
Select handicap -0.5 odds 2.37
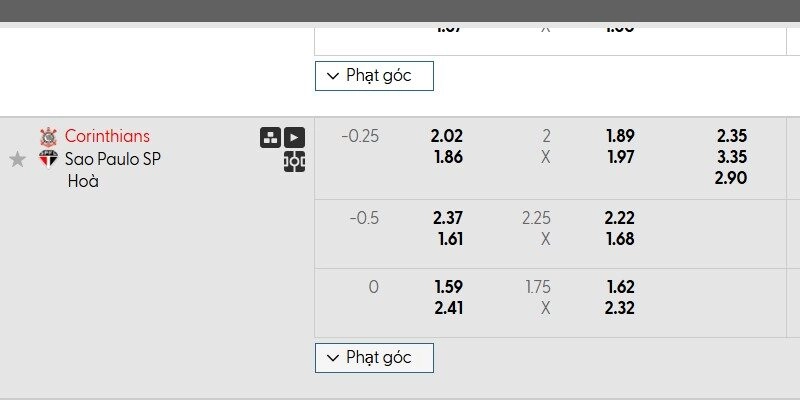click(x=447, y=218)
